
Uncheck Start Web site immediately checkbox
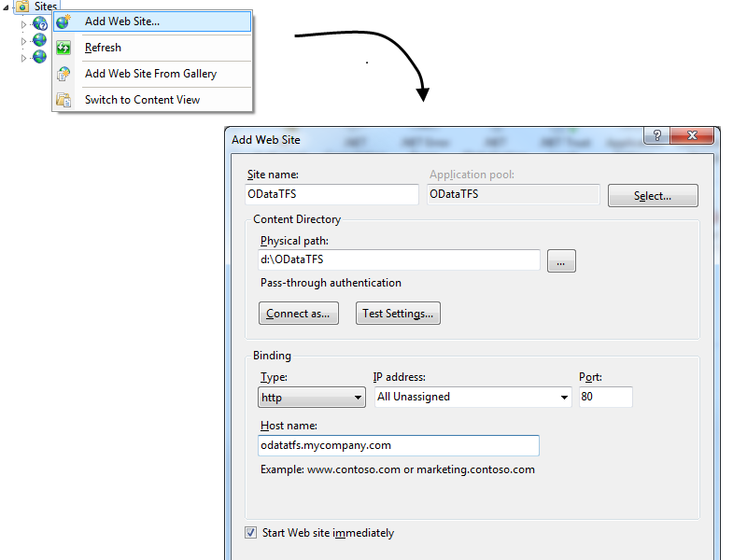[x=250, y=533]
